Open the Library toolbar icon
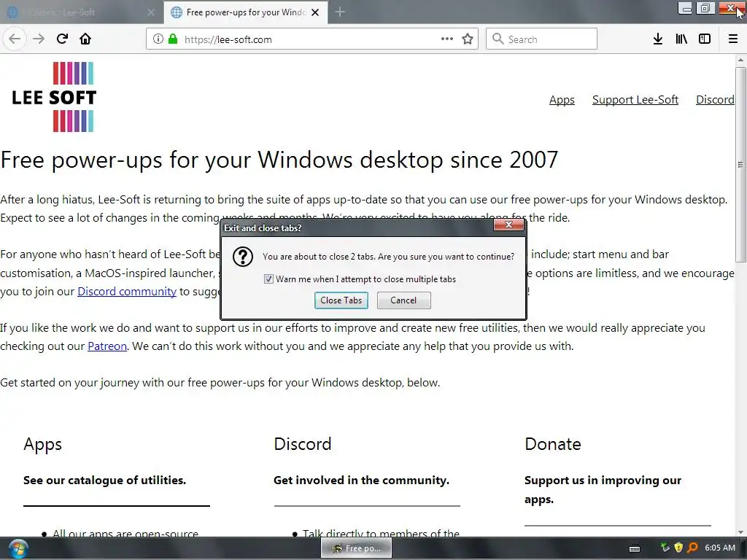 tap(681, 39)
